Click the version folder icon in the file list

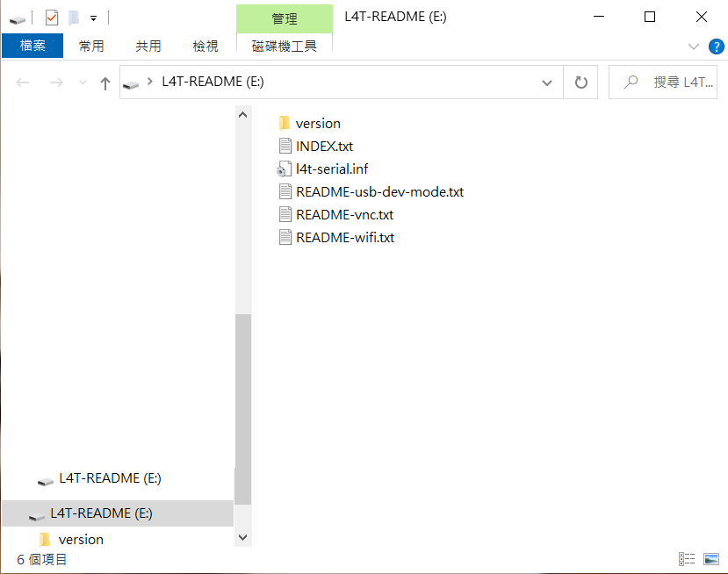click(x=285, y=124)
